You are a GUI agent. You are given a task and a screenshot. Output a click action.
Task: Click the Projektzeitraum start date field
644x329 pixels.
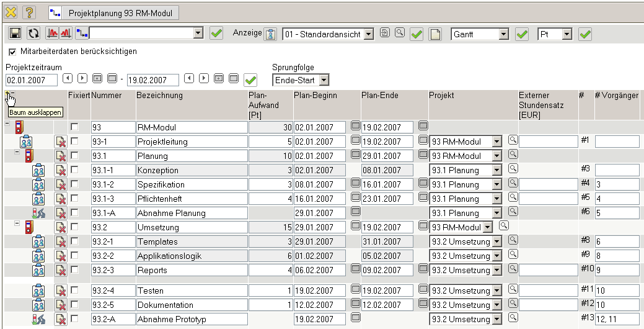click(x=31, y=80)
